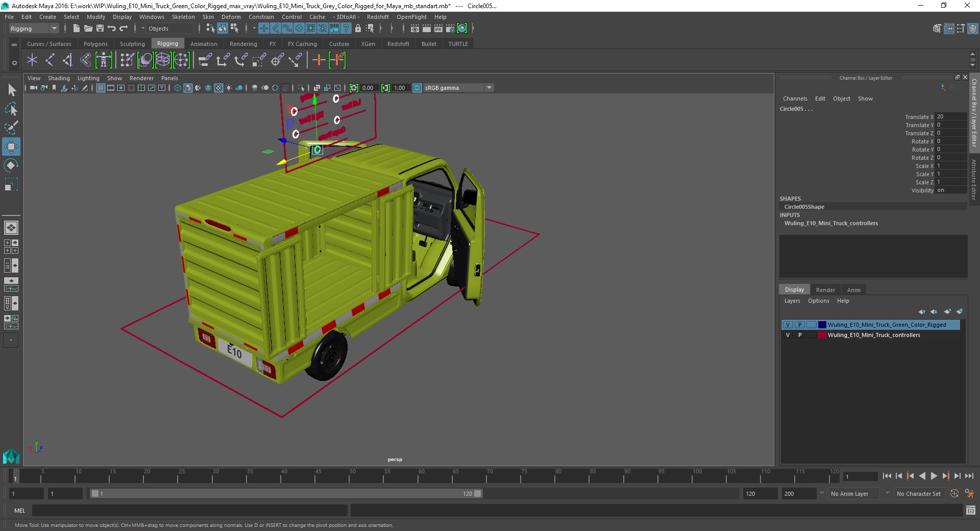This screenshot has width=980, height=531.
Task: Open the No Character Set dropdown arrow
Action: click(x=888, y=493)
